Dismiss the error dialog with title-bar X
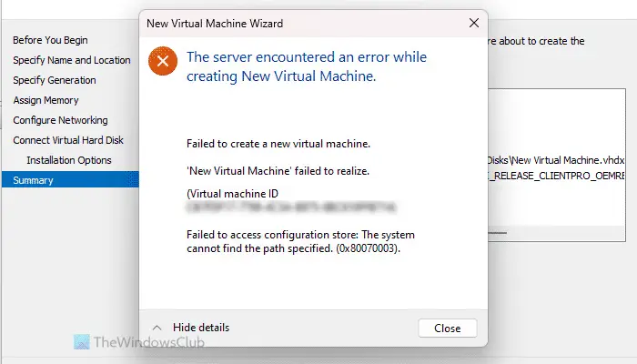The height and width of the screenshot is (364, 637). pyautogui.click(x=474, y=23)
